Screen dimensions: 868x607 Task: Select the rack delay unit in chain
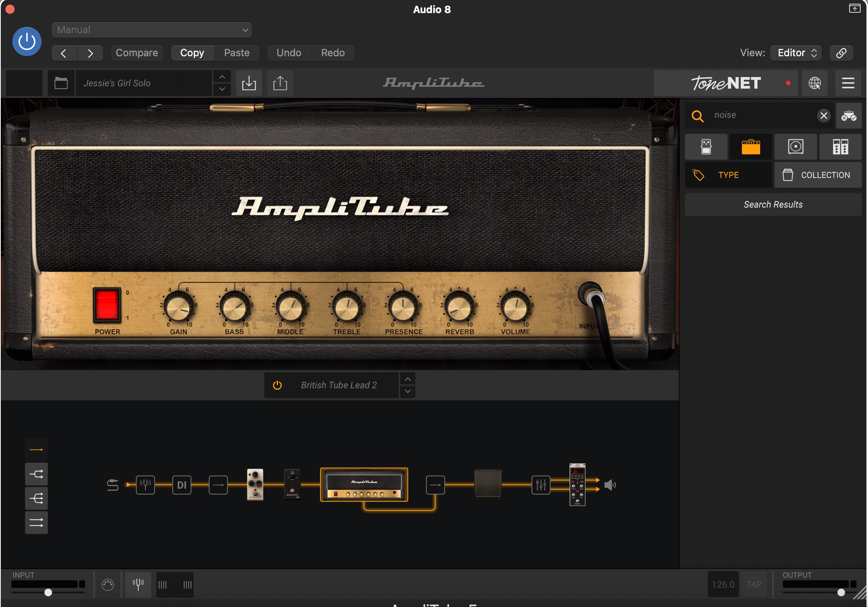click(x=577, y=485)
